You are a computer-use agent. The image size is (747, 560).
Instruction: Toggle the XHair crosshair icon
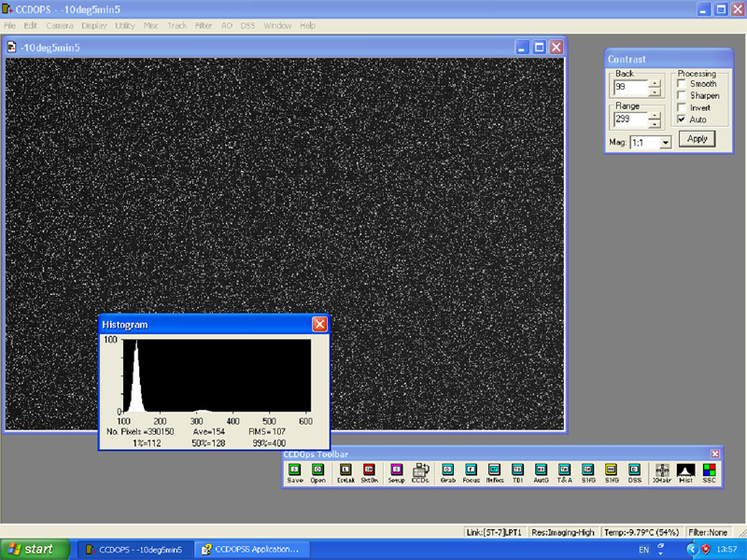pyautogui.click(x=662, y=471)
